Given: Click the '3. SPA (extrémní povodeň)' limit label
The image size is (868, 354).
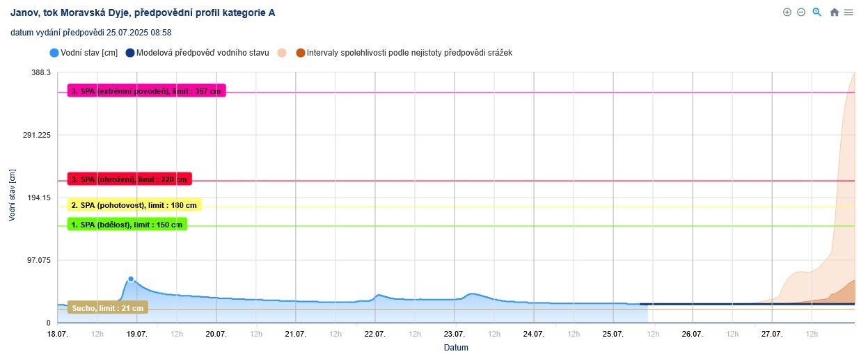Looking at the screenshot, I should point(147,91).
